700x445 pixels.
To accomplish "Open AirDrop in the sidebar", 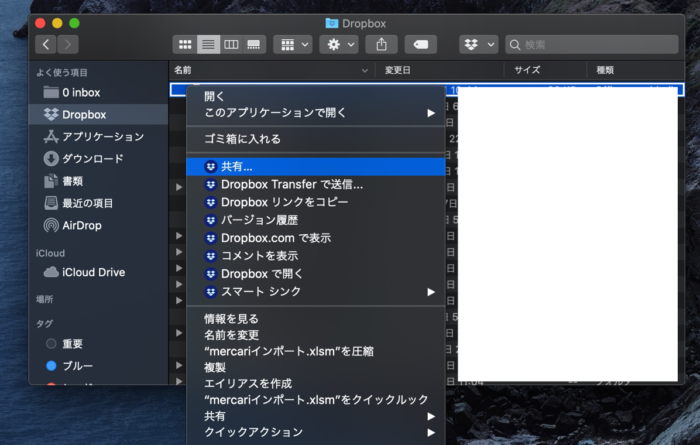I will click(82, 225).
